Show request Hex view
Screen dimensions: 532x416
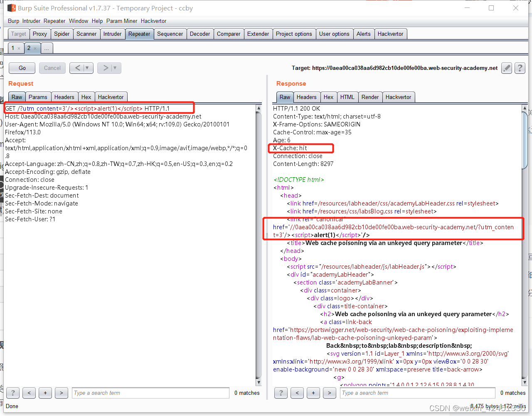tap(86, 97)
